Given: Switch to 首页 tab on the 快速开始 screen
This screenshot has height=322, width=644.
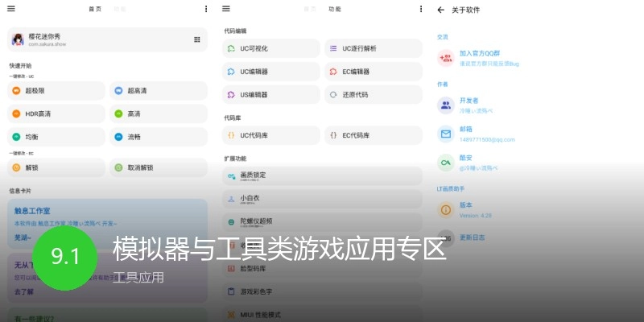Looking at the screenshot, I should pyautogui.click(x=95, y=9).
